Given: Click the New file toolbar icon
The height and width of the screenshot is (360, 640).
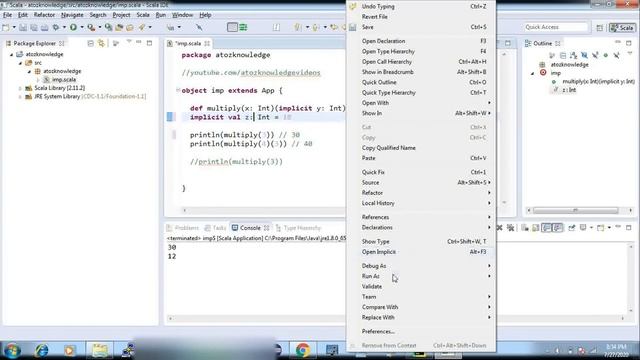Looking at the screenshot, I should tap(6, 27).
